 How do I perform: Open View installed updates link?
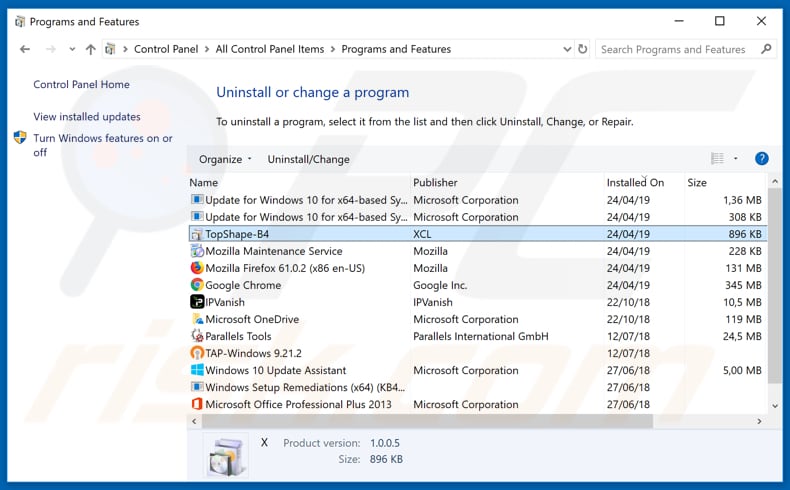87,117
